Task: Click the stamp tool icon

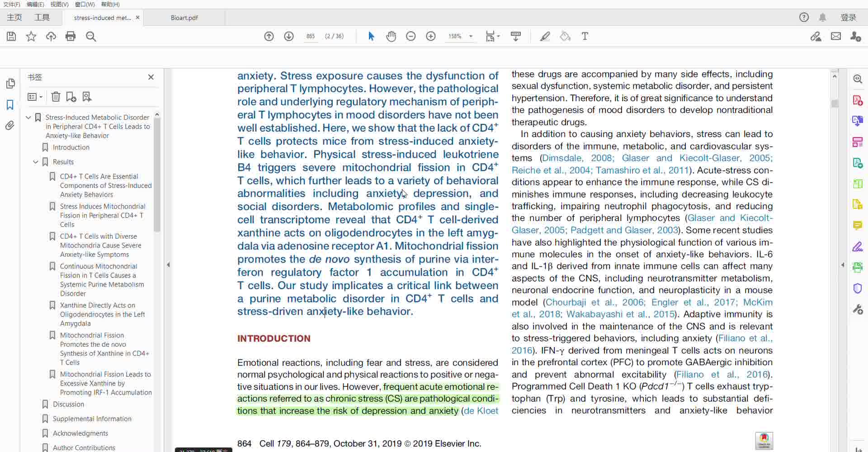Action: pyautogui.click(x=565, y=36)
